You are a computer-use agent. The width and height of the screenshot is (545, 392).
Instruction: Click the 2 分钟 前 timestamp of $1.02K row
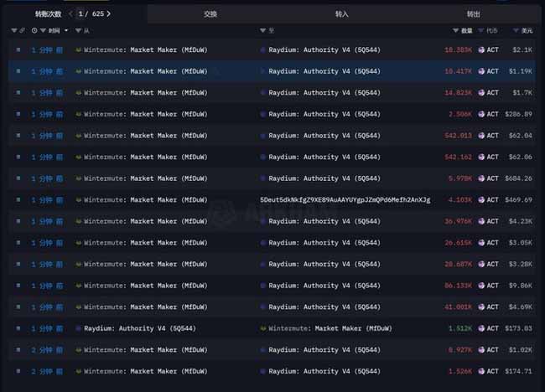(47, 350)
